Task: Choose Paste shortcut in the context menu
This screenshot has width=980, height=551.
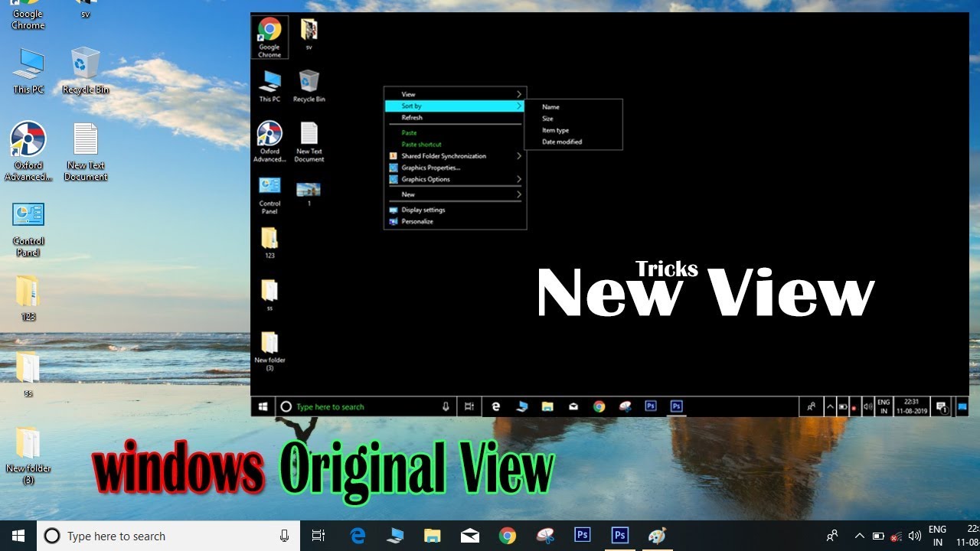Action: click(455, 145)
